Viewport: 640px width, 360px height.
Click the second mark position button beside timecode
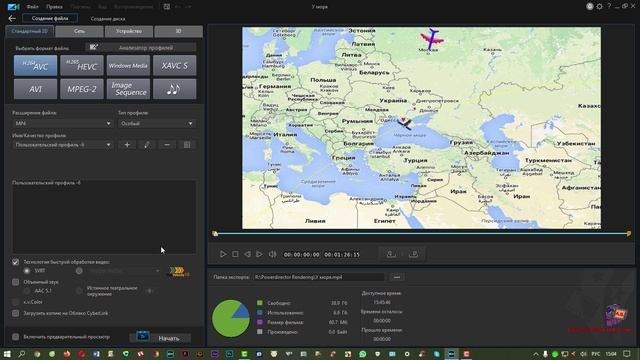[x=413, y=254]
